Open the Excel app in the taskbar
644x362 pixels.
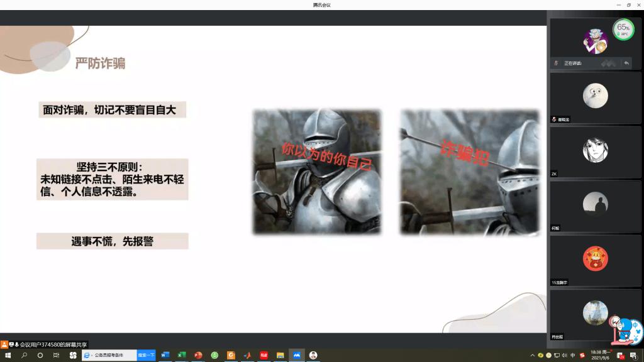click(182, 355)
